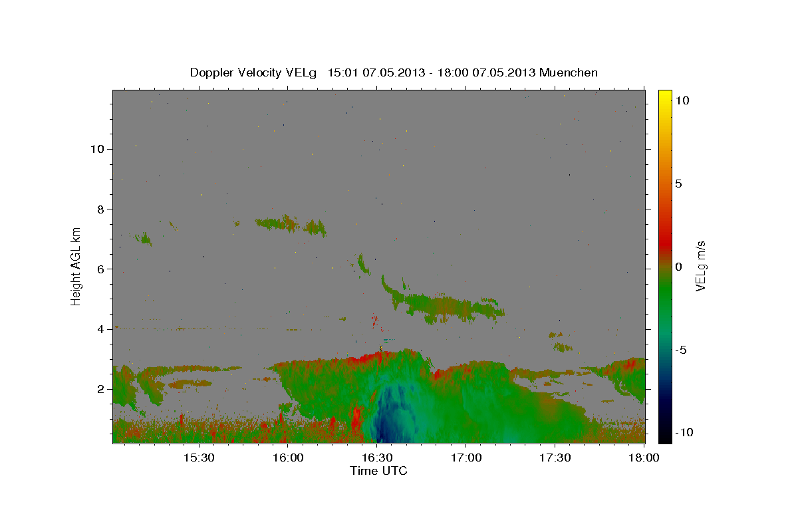Screen dimensions: 798x532
Task: Click the colorbar value 0
Action: pos(678,267)
